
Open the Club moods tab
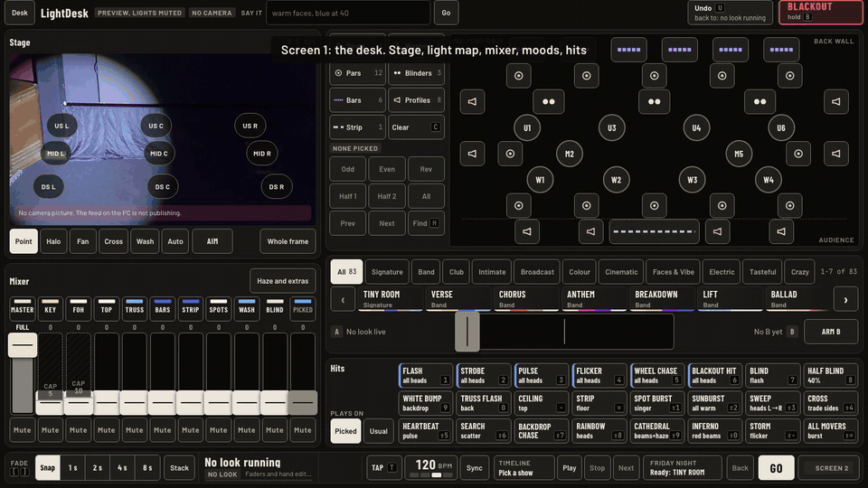pos(457,272)
